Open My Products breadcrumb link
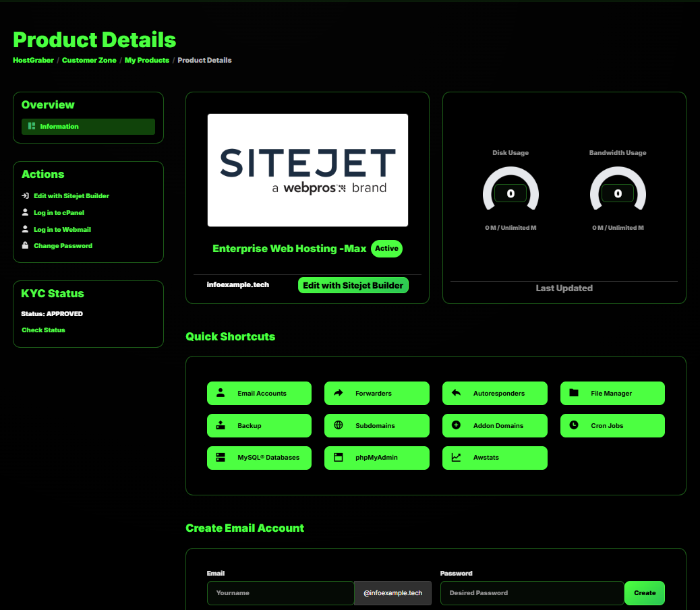 coord(147,60)
